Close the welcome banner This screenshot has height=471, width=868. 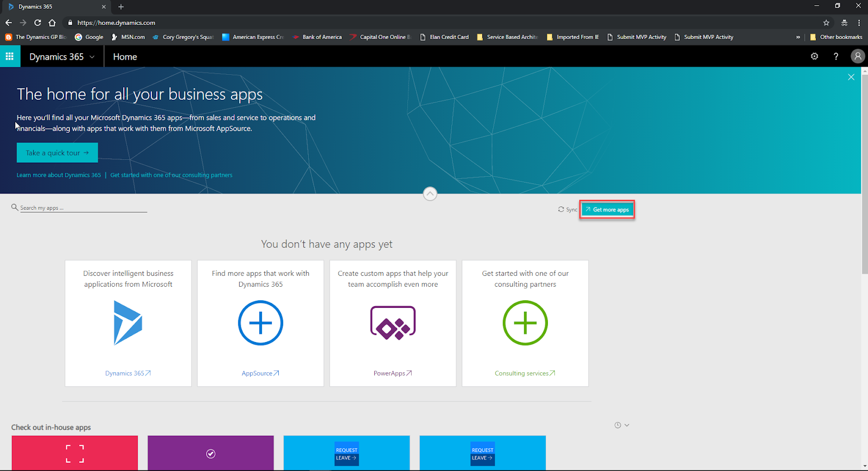tap(851, 77)
